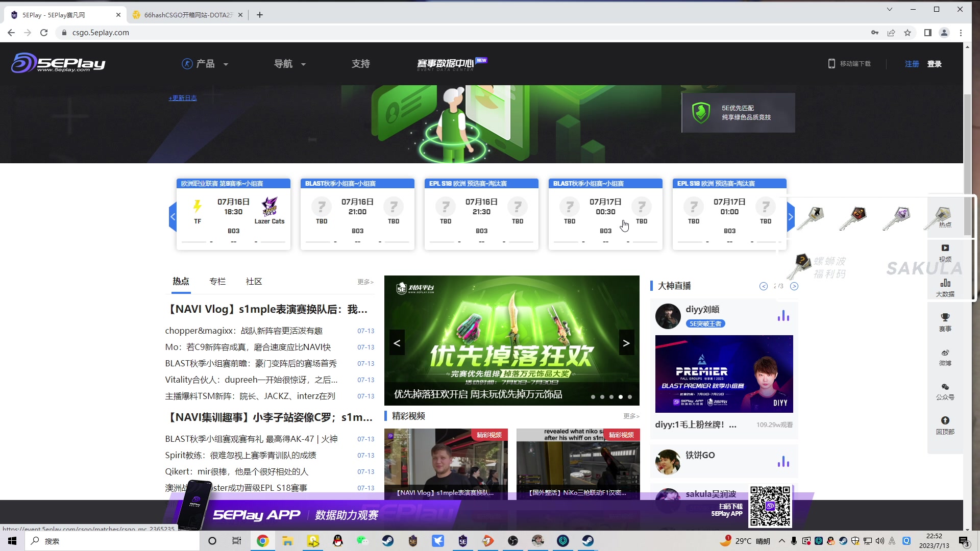Viewport: 980px width, 551px height.
Task: Go to previous page of 大神直播
Action: pos(764,286)
